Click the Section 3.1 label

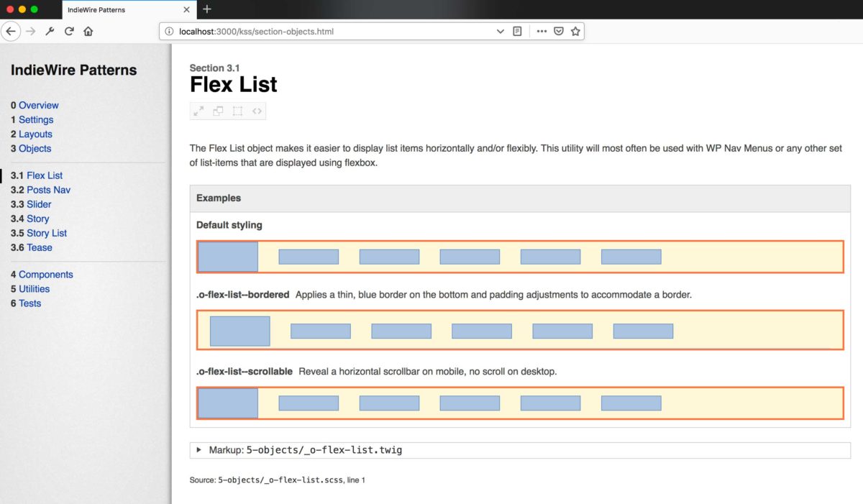(215, 68)
